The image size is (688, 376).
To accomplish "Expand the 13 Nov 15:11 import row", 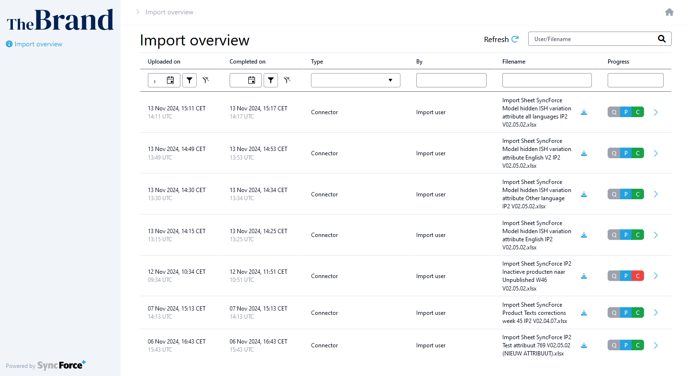I will click(x=656, y=112).
